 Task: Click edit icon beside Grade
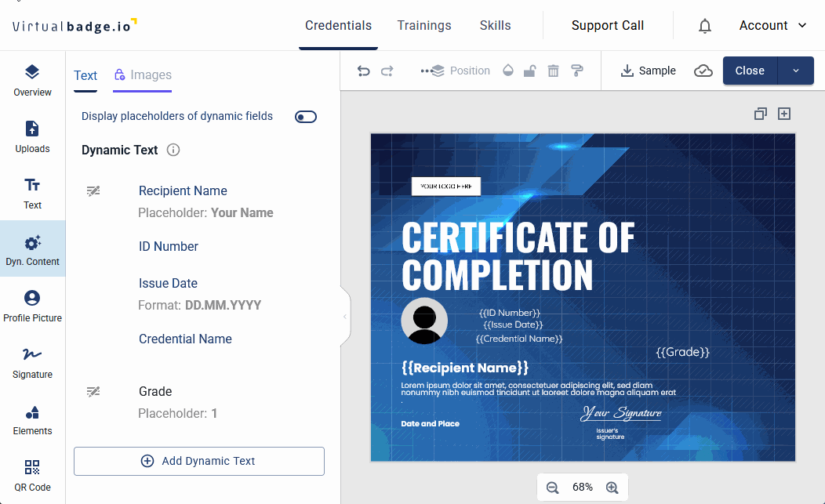(x=93, y=391)
